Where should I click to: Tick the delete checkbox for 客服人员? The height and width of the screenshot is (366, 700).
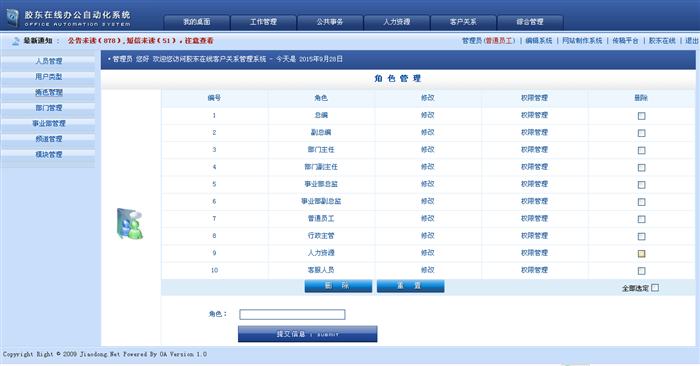[642, 271]
